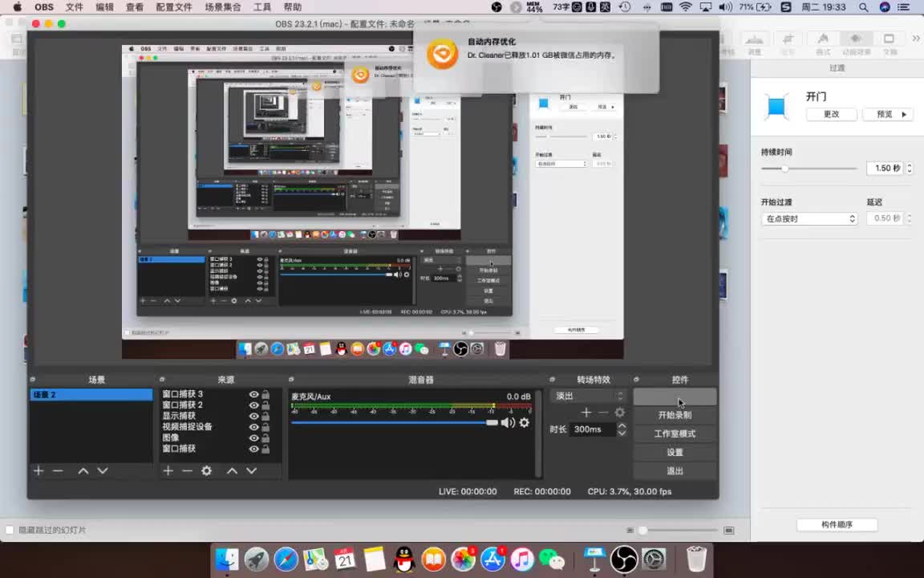
Task: Open OBS from the Dock
Action: point(624,559)
